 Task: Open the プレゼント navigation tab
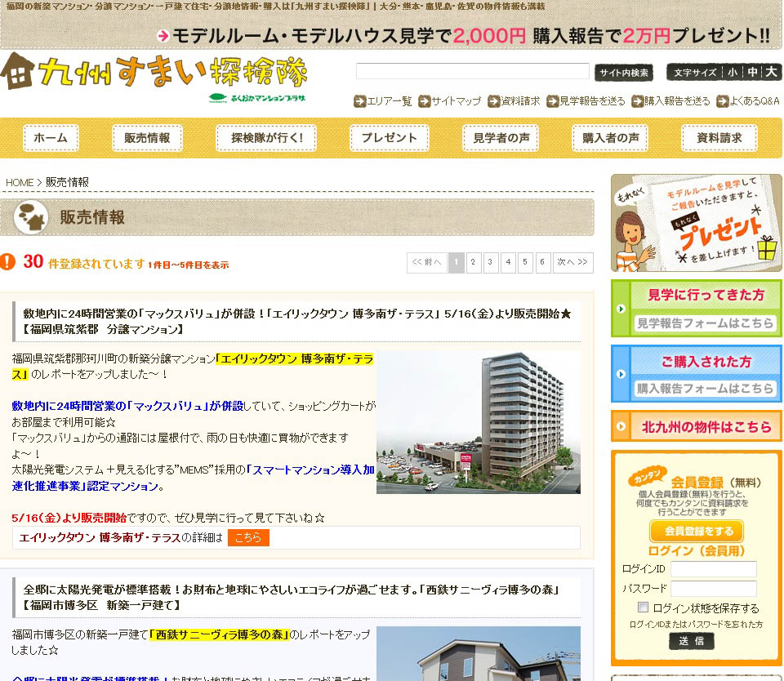click(x=389, y=138)
